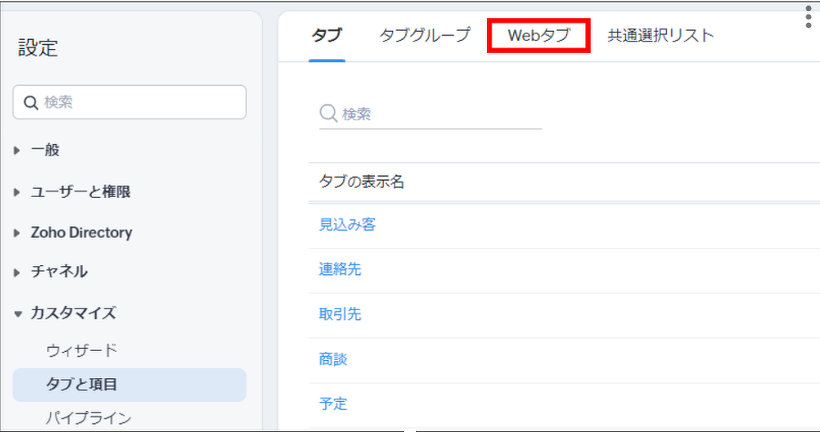
Task: Select the Webタブ tab
Action: click(538, 36)
